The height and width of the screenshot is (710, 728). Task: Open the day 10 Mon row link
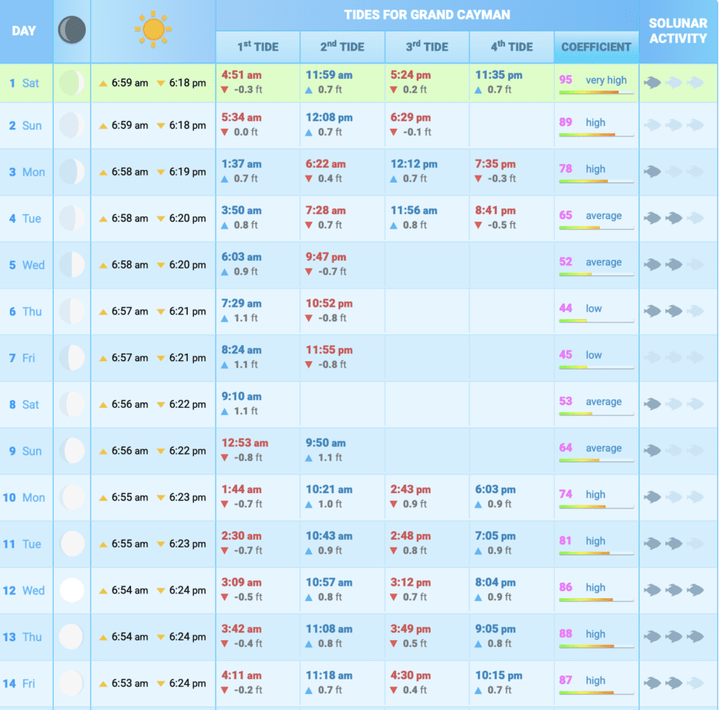(25, 498)
